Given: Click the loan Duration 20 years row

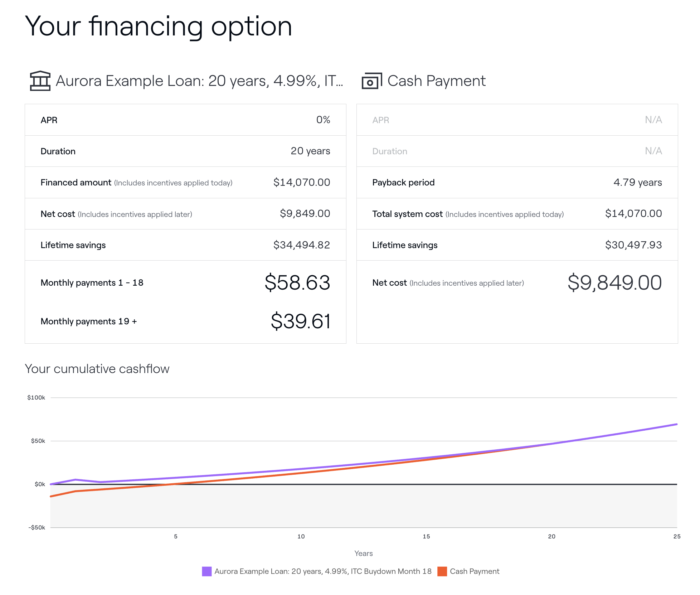Looking at the screenshot, I should (x=185, y=151).
